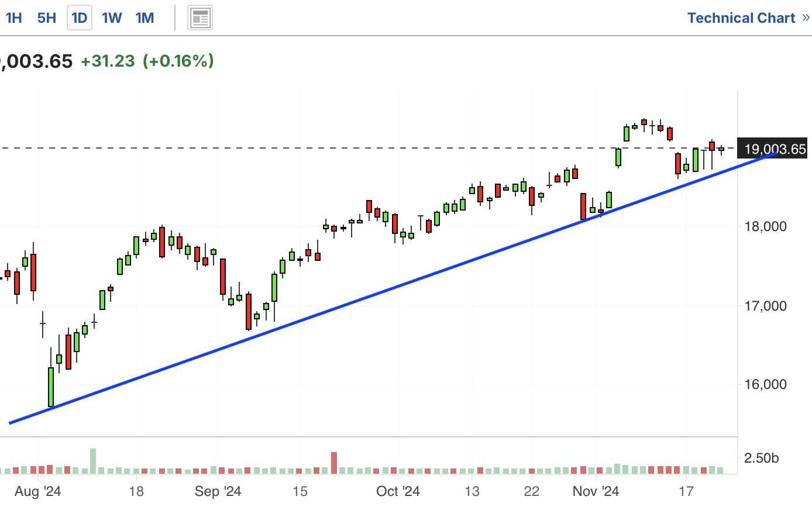Select the 1D timeframe
The image size is (812, 510).
pyautogui.click(x=80, y=18)
